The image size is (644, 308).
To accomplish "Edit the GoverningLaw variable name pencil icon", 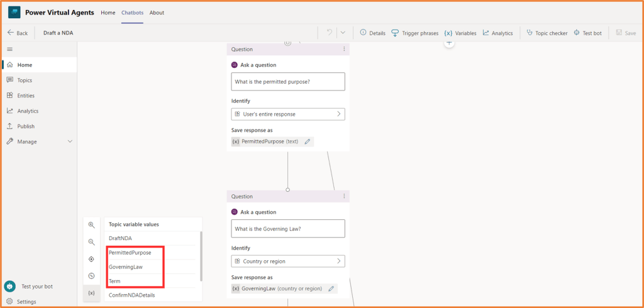I will (331, 289).
